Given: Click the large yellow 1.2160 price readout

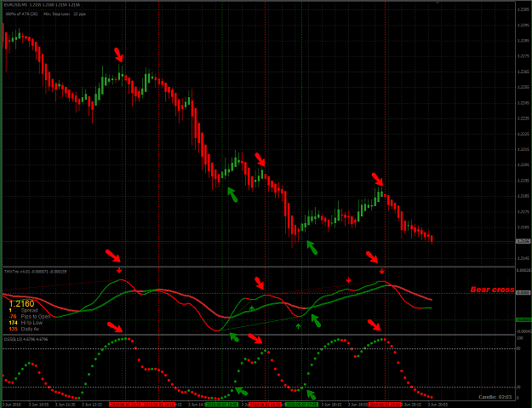Looking at the screenshot, I should pyautogui.click(x=21, y=303).
